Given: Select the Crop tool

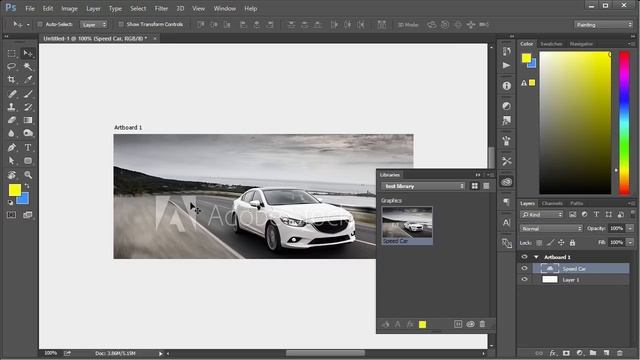Looking at the screenshot, I should click(x=11, y=79).
